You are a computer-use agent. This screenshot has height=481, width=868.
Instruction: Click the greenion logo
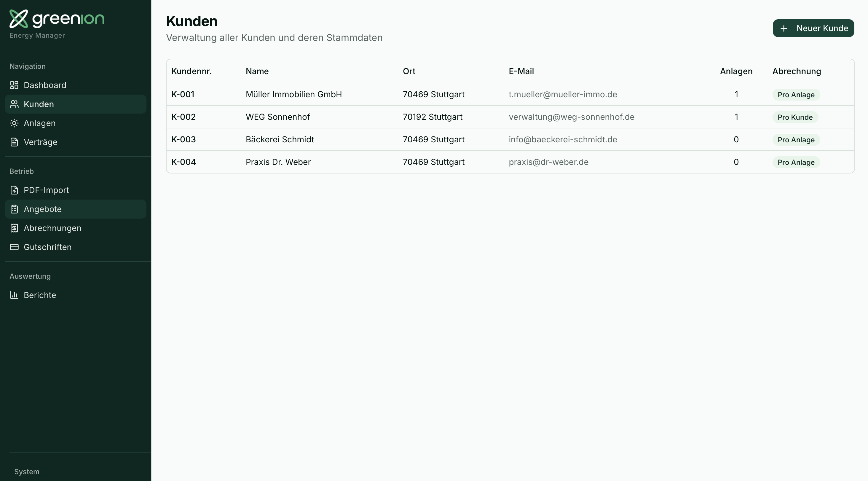(57, 19)
